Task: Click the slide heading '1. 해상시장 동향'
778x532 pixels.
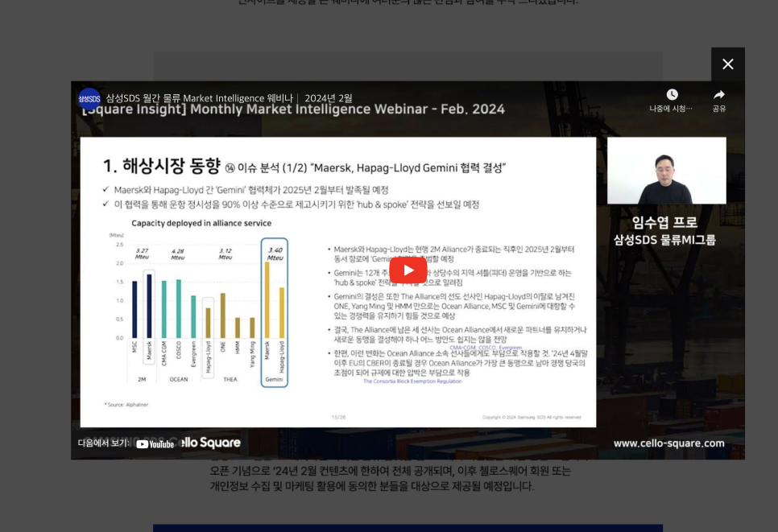Action: (x=161, y=166)
